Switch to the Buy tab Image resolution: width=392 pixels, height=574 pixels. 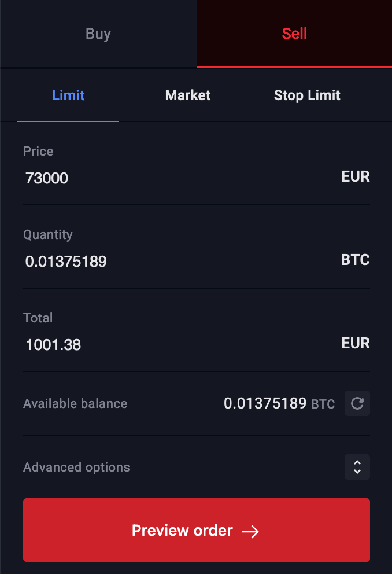98,34
